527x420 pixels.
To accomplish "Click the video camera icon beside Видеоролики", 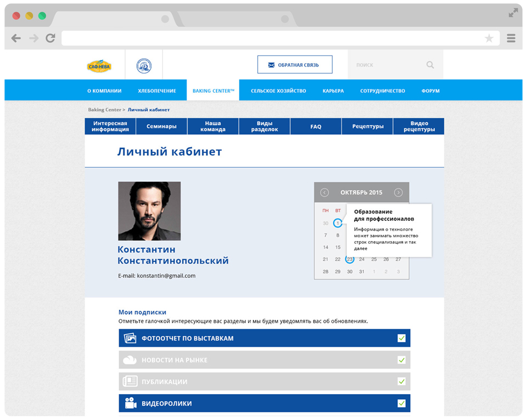I will click(130, 404).
